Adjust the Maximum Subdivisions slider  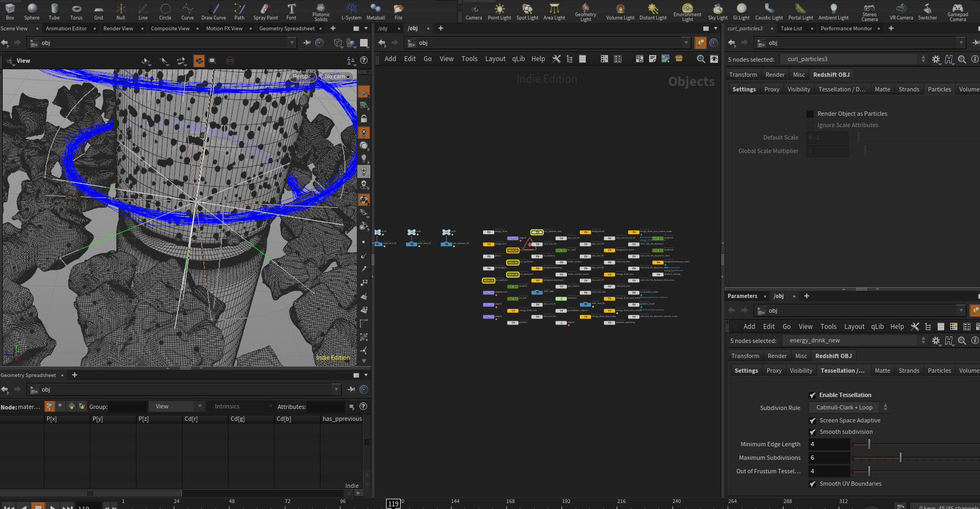(900, 458)
